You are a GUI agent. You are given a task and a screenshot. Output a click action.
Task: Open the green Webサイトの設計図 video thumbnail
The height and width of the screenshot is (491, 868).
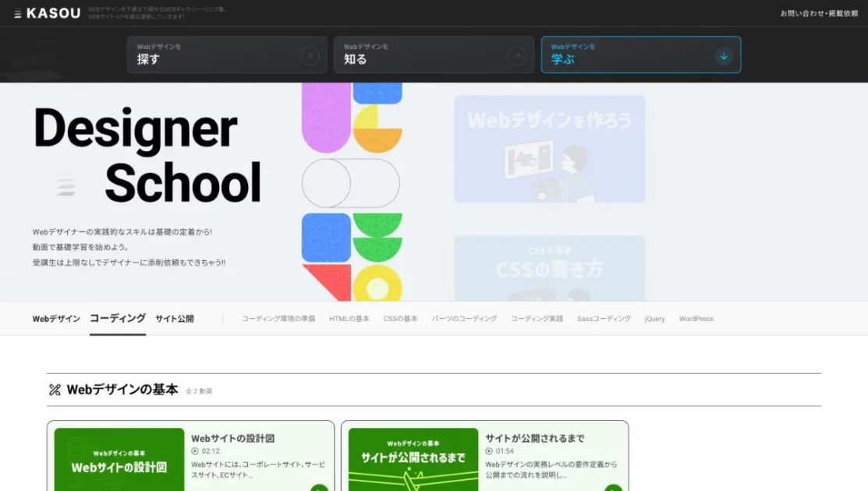coord(119,460)
